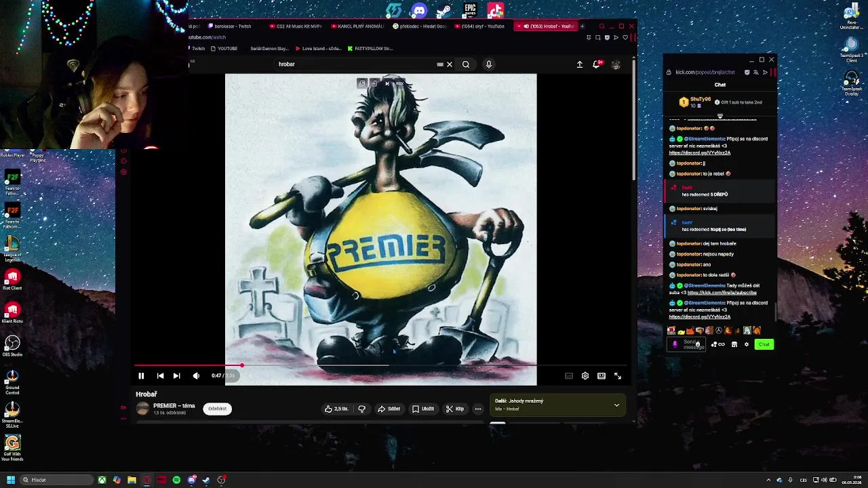Open the Epic Games launcher icon in the top dock

470,10
